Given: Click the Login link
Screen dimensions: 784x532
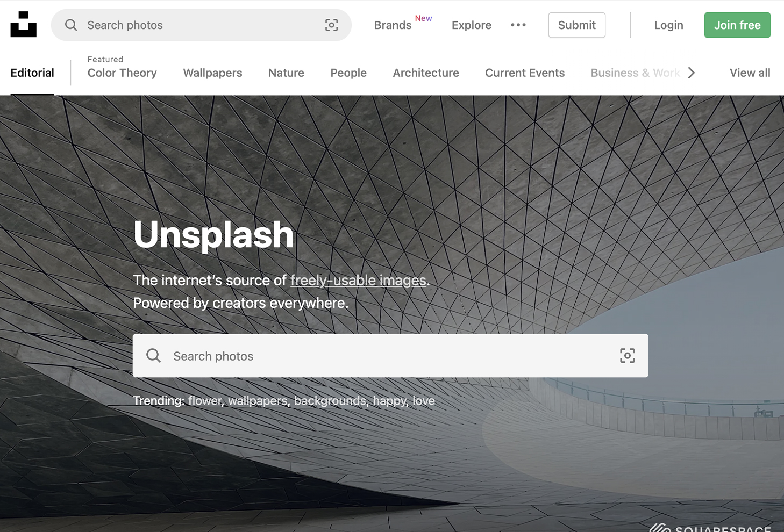Looking at the screenshot, I should coord(668,25).
